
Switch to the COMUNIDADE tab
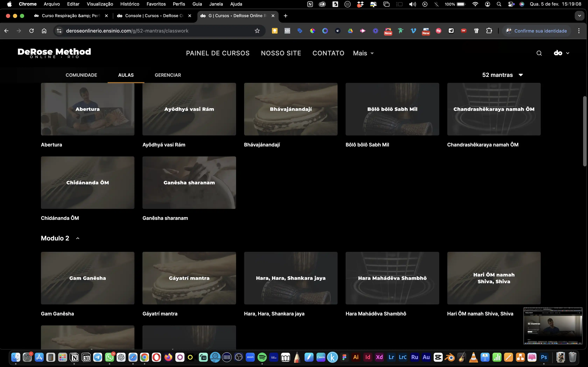point(81,75)
